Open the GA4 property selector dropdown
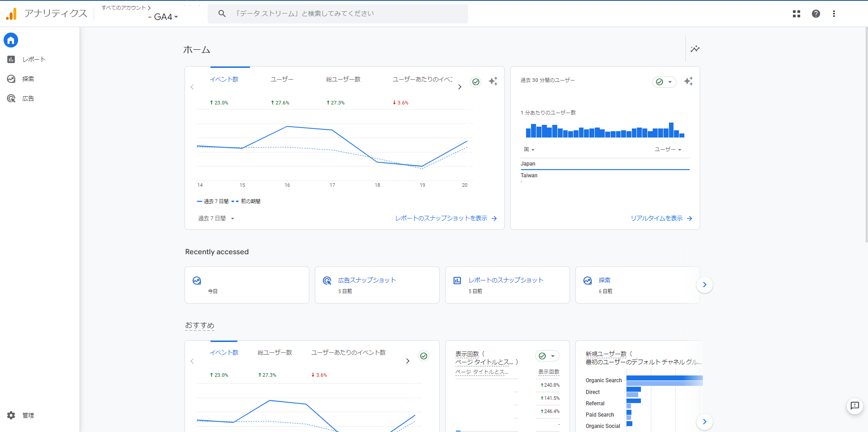Viewport: 868px width, 432px height. tap(163, 17)
